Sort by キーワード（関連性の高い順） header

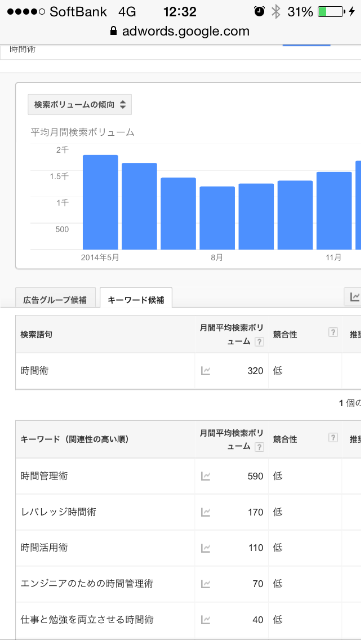(x=74, y=440)
